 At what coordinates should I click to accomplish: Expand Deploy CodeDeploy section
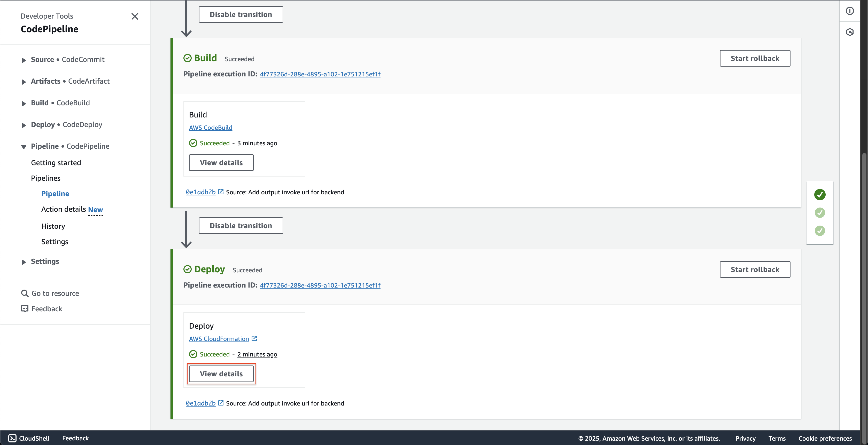[x=24, y=125]
